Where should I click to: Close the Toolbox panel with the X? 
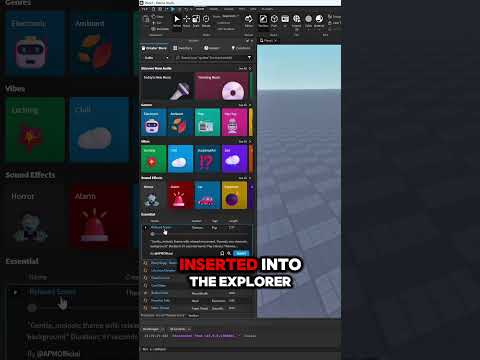(x=252, y=41)
